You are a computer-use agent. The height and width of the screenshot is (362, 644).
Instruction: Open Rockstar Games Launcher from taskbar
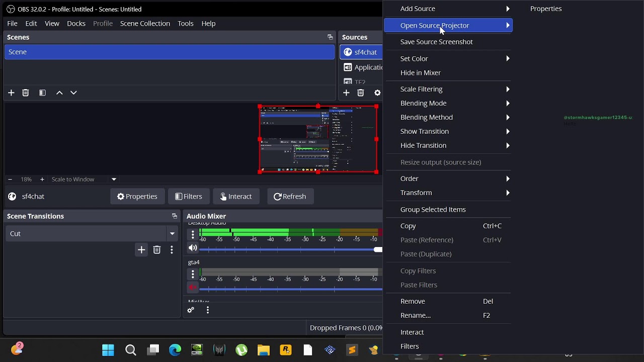coord(286,350)
